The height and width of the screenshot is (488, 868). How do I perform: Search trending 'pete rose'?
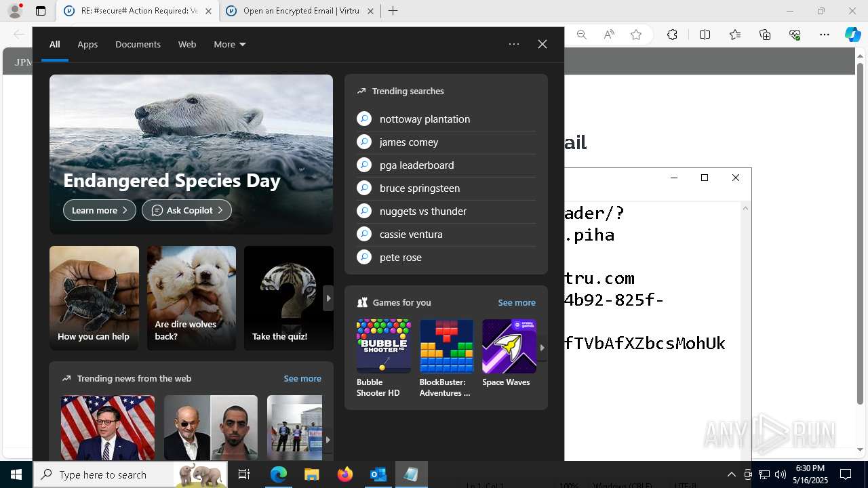pos(446,257)
